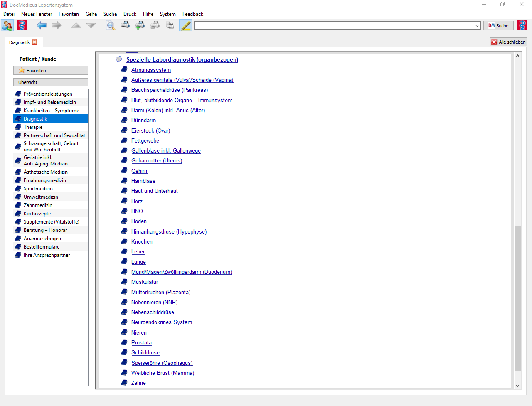Click the vertical scrollbar thumb in content pane
The height and width of the screenshot is (406, 532).
click(517, 298)
